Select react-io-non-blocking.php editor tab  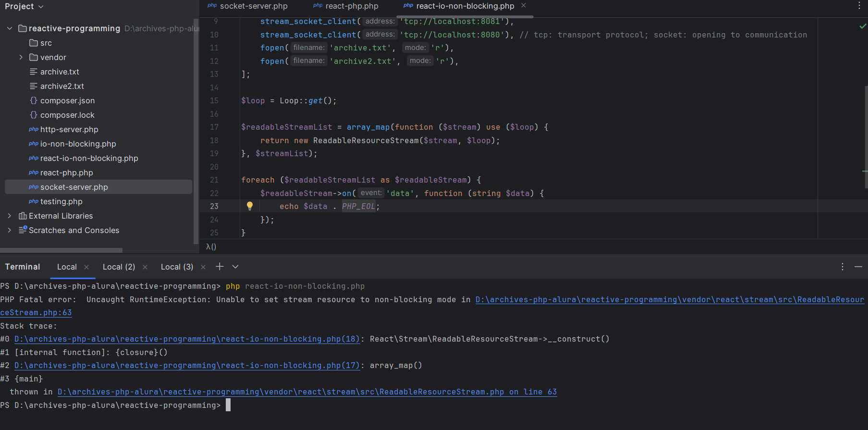459,6
